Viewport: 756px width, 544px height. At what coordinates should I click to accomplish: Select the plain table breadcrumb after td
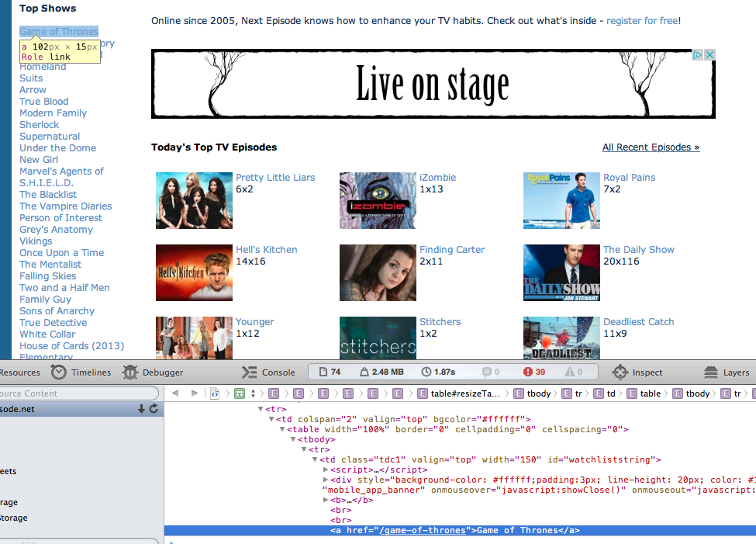coord(644,393)
